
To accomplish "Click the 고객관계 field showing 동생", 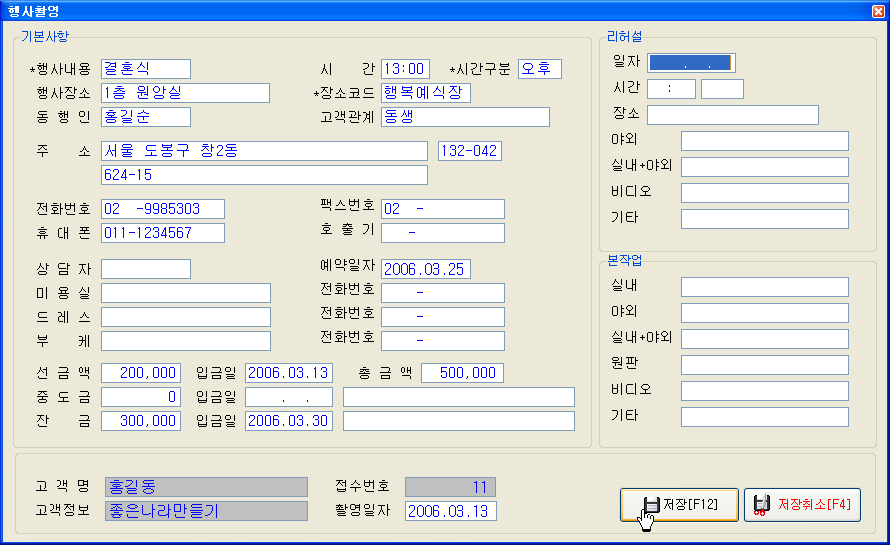I will [465, 117].
